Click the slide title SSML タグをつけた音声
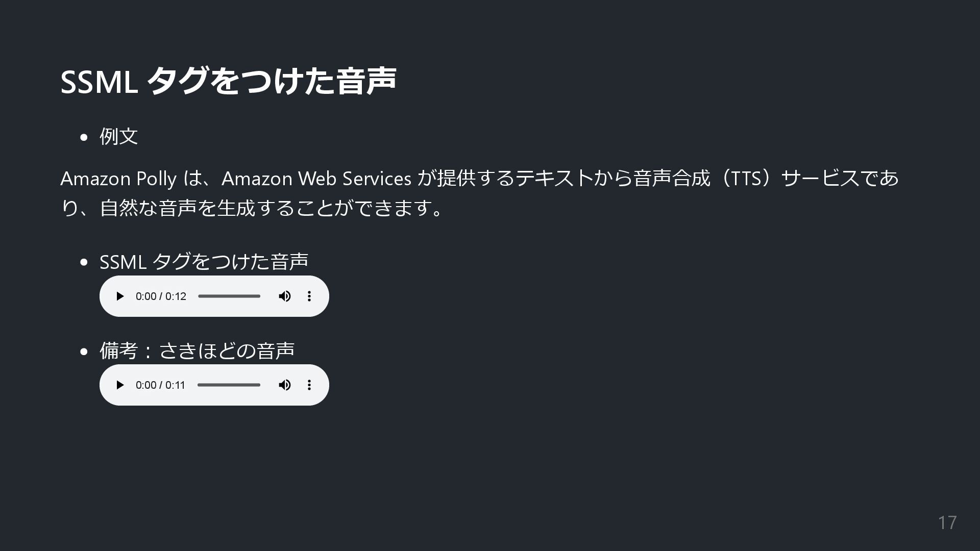Screen dimensions: 980x551 [x=228, y=81]
